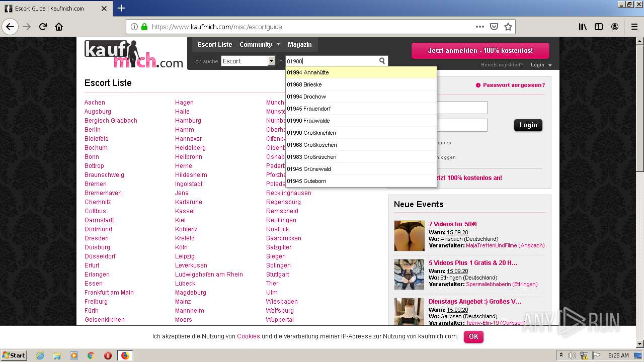Open the Stuttgart city link
This screenshot has width=644, height=362.
(278, 275)
